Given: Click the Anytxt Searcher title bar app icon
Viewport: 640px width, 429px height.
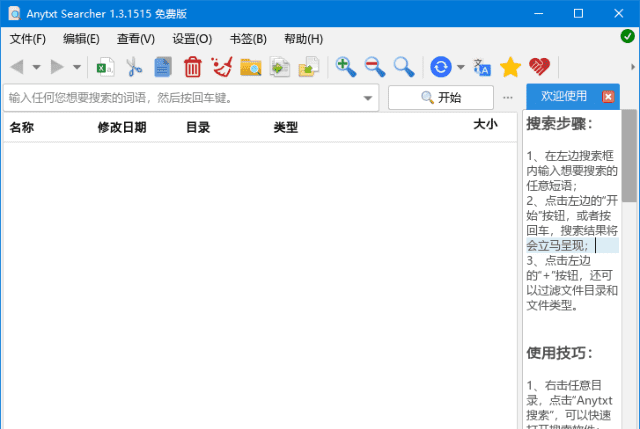Looking at the screenshot, I should 15,13.
